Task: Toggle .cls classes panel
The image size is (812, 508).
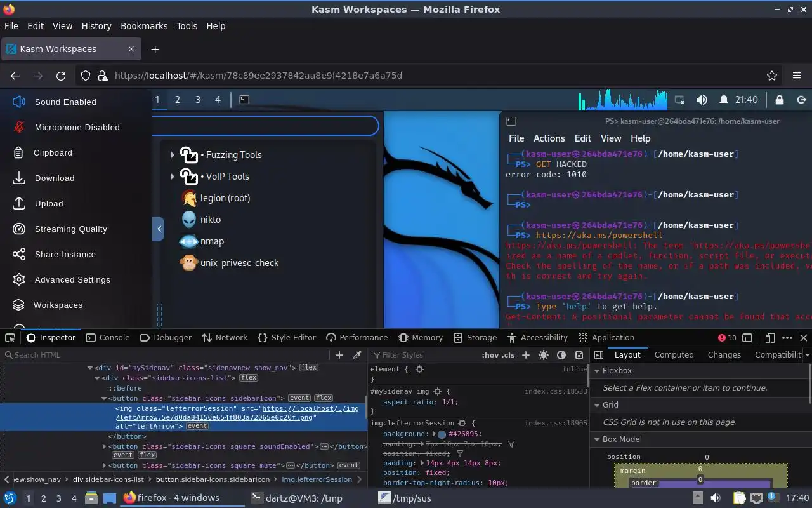Action: pyautogui.click(x=508, y=355)
